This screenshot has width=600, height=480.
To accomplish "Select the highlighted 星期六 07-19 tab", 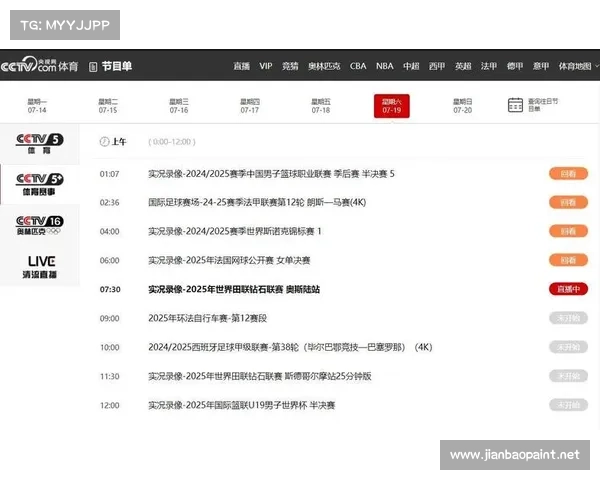I will pyautogui.click(x=392, y=106).
